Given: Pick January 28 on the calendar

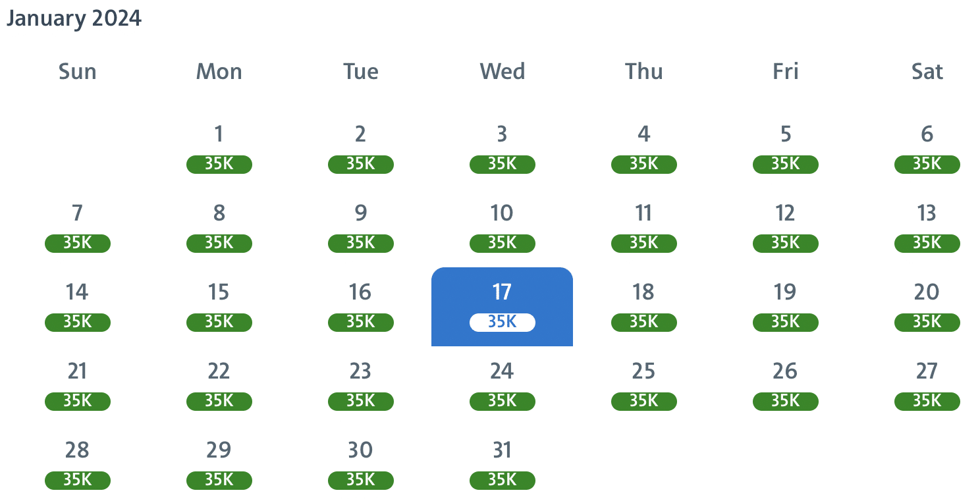Looking at the screenshot, I should tap(77, 451).
